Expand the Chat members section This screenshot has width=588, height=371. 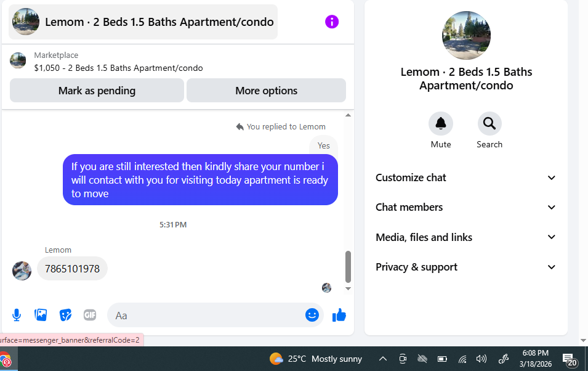coord(465,207)
